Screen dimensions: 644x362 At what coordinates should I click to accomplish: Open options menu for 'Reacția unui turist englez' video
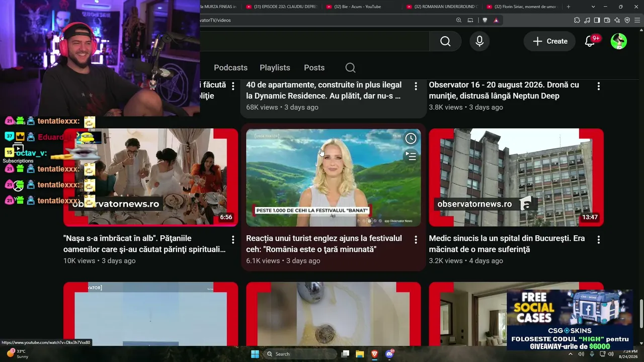pyautogui.click(x=416, y=240)
